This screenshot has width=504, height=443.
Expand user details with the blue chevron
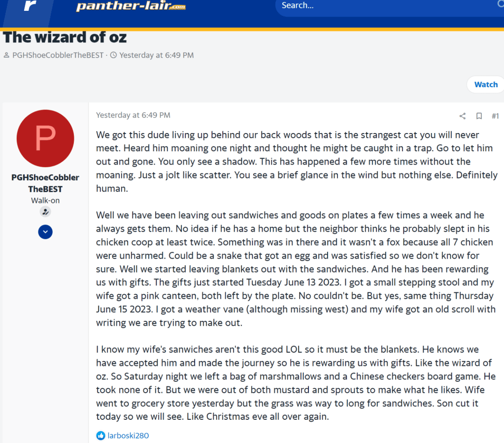tap(45, 232)
